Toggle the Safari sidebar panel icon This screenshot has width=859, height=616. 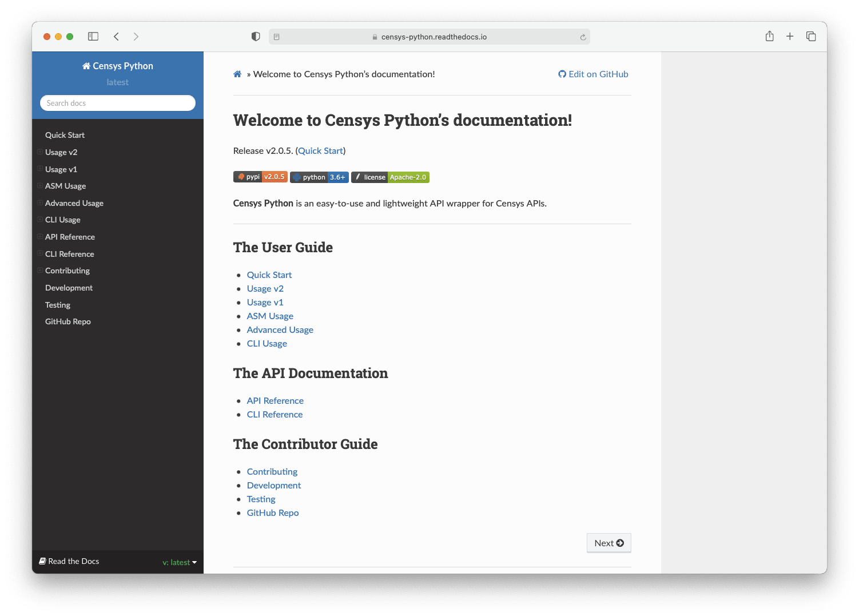coord(93,37)
